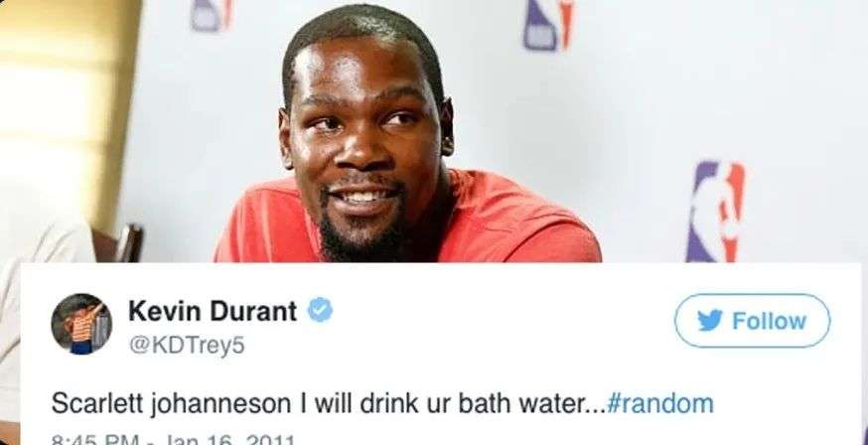Click the chair at the left edge
This screenshot has width=868, height=445.
click(118, 242)
